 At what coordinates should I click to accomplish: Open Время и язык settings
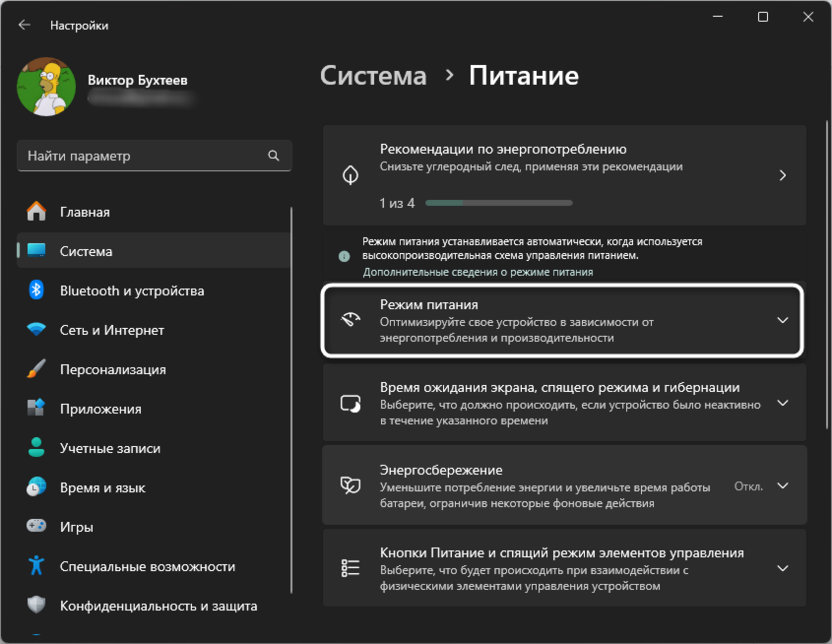154,487
